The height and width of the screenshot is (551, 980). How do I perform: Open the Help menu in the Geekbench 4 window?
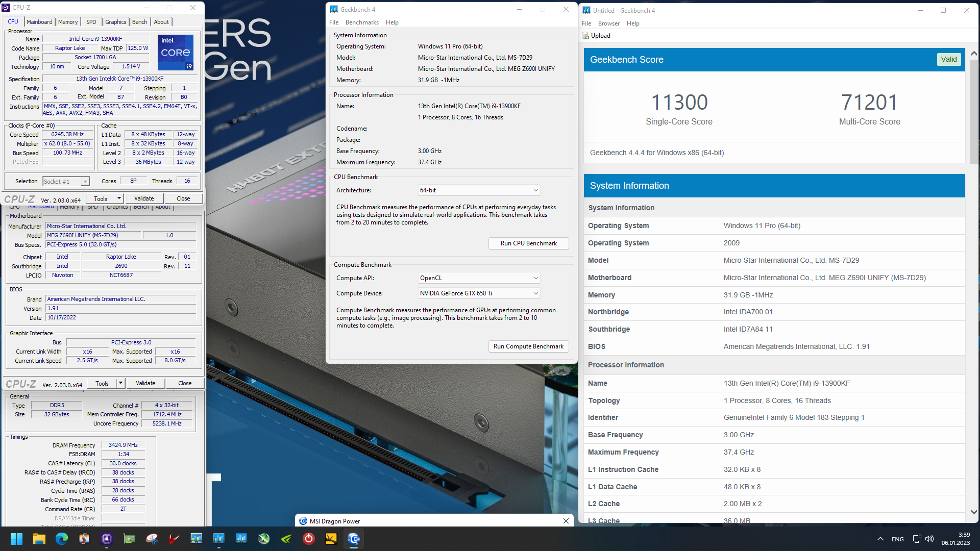pyautogui.click(x=392, y=22)
